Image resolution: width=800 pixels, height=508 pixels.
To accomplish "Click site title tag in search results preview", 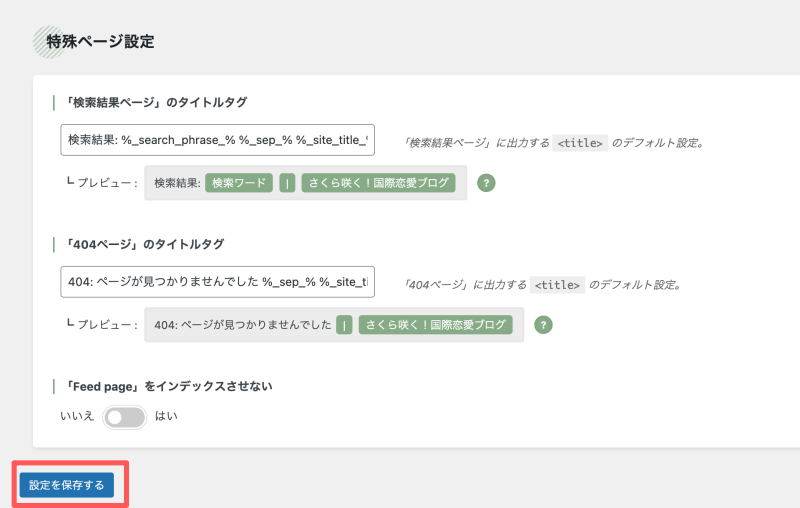I will [x=378, y=183].
